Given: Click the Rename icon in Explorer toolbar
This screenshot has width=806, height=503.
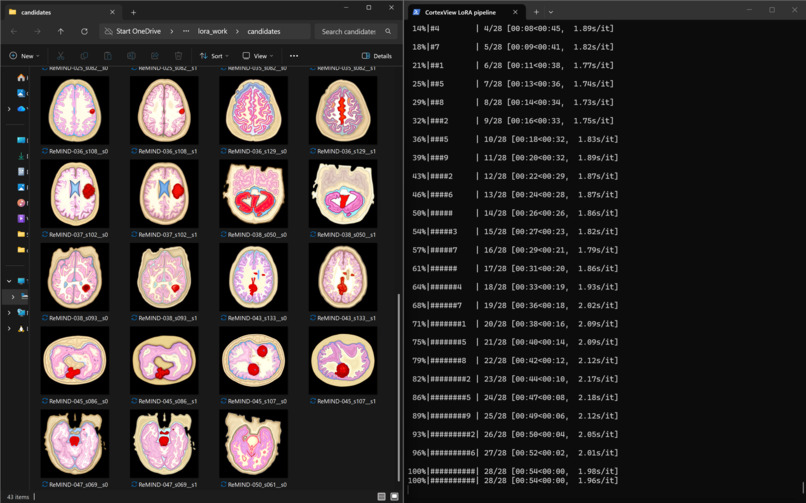Looking at the screenshot, I should [131, 55].
